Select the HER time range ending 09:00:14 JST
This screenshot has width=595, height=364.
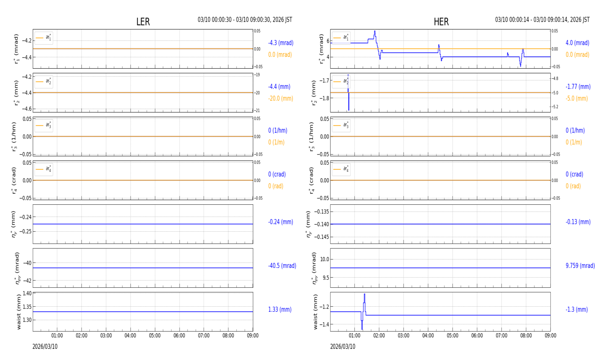[542, 20]
